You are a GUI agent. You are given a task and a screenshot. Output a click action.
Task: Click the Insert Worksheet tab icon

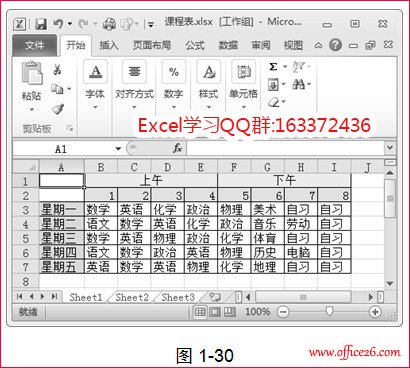[215, 297]
